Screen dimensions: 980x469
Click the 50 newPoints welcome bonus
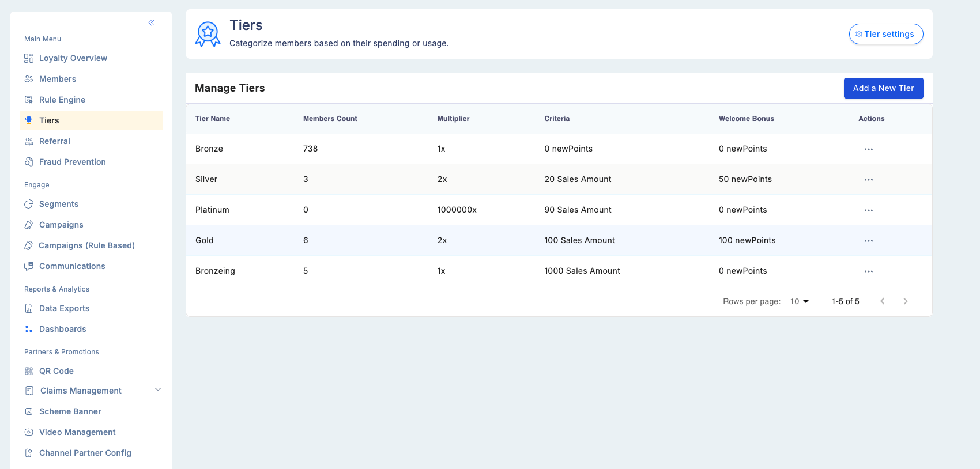coord(745,179)
